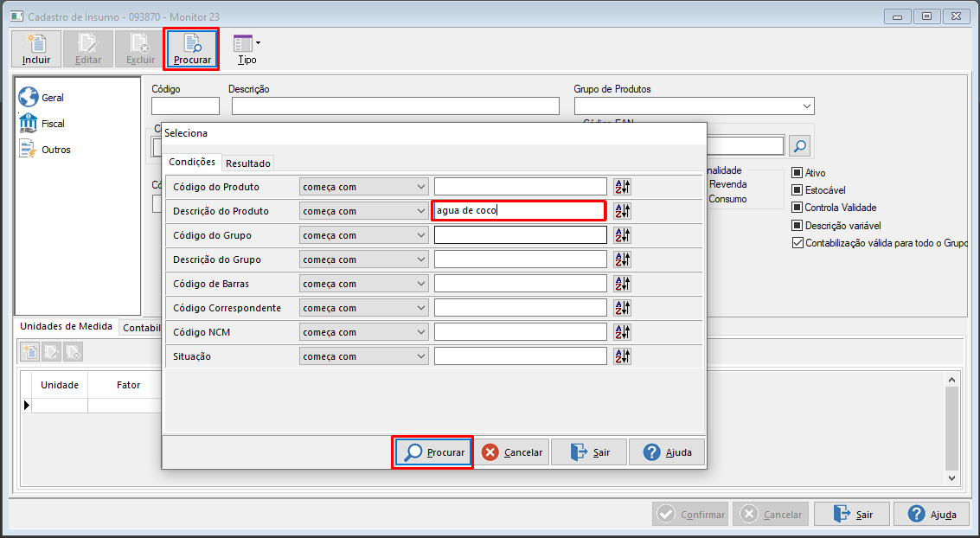Screen dimensions: 980x538
Task: Click Ajuda button in the main window footer
Action: point(932,515)
